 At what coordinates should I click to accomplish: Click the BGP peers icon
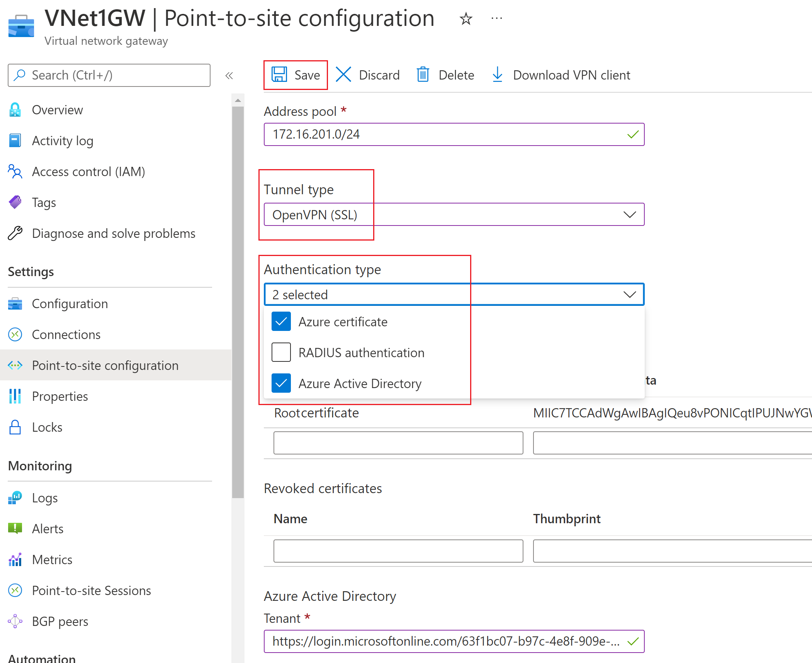tap(15, 621)
